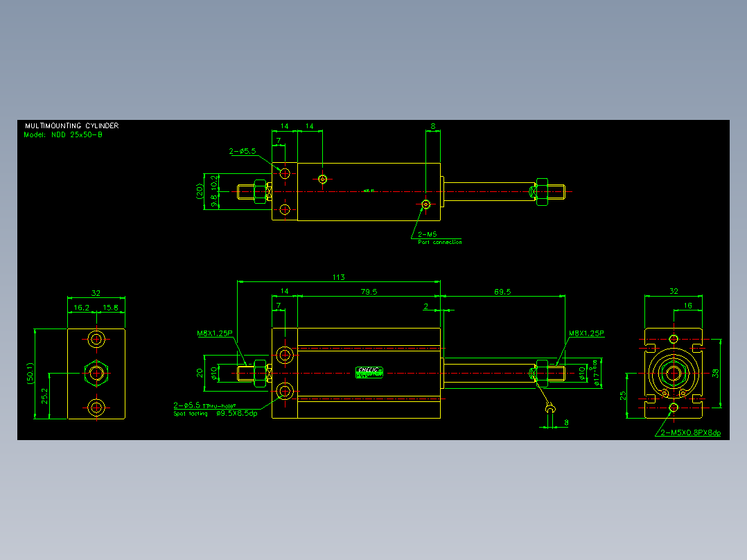
Task: Select the "15.8" dimension value
Action: (x=111, y=308)
